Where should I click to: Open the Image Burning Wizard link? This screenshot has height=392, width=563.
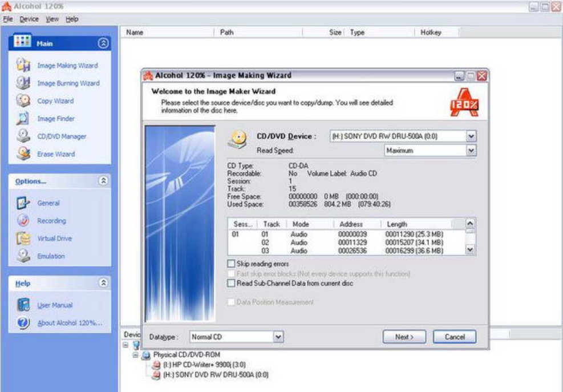pos(68,83)
